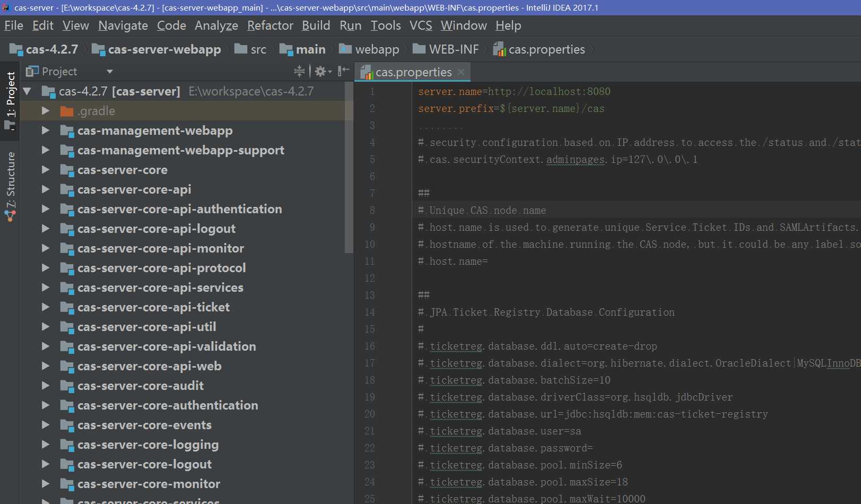Open the Tools menu

coord(386,25)
